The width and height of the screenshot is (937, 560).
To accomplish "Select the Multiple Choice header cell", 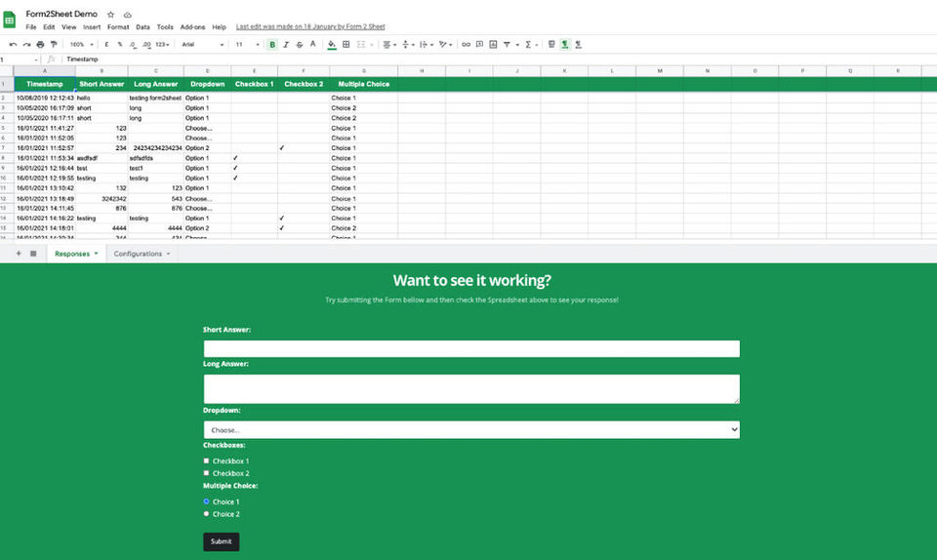I will [x=363, y=84].
